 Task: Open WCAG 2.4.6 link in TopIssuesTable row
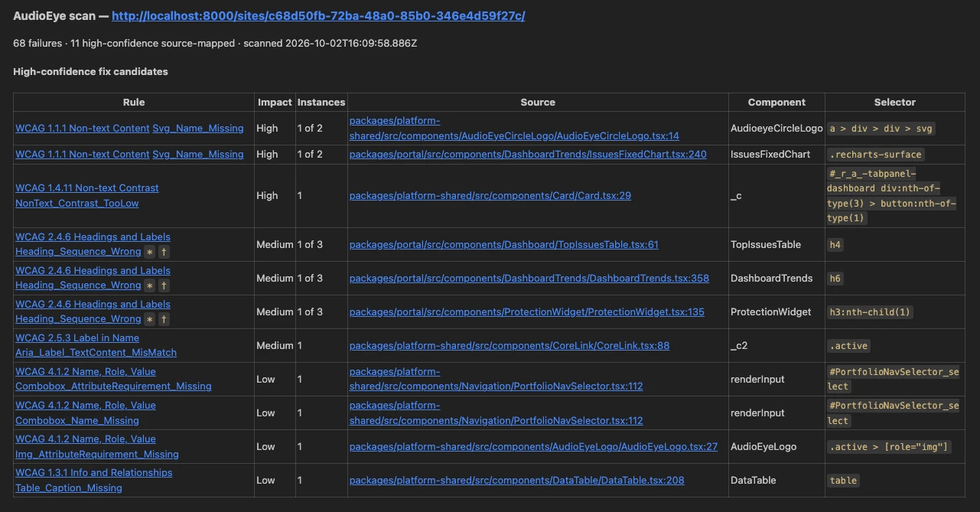coord(93,236)
